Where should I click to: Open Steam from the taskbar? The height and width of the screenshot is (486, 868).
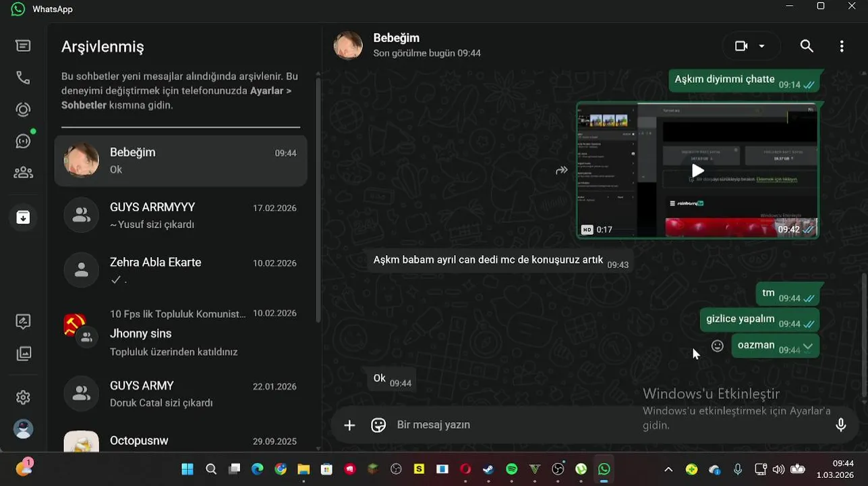(x=488, y=469)
